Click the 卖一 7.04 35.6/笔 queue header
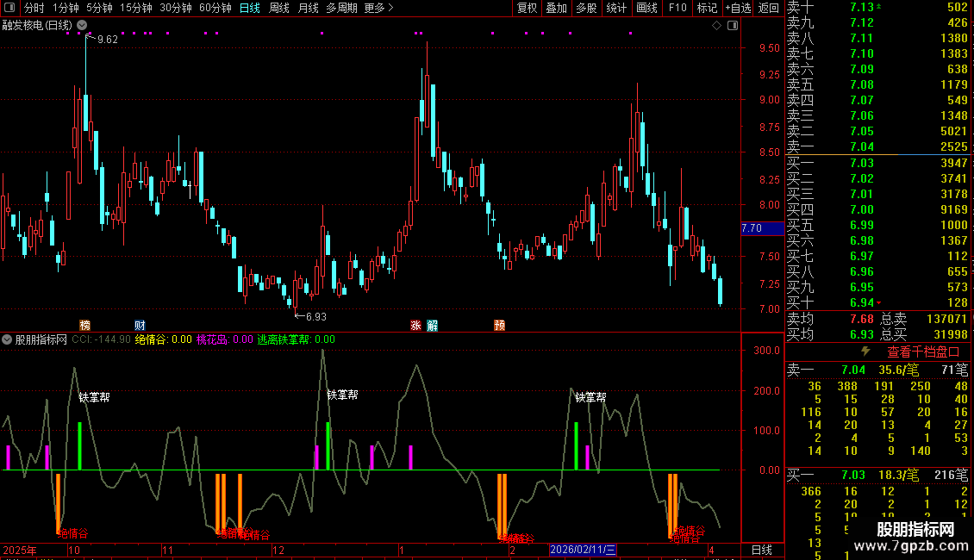Image resolution: width=974 pixels, height=560 pixels. 878,370
